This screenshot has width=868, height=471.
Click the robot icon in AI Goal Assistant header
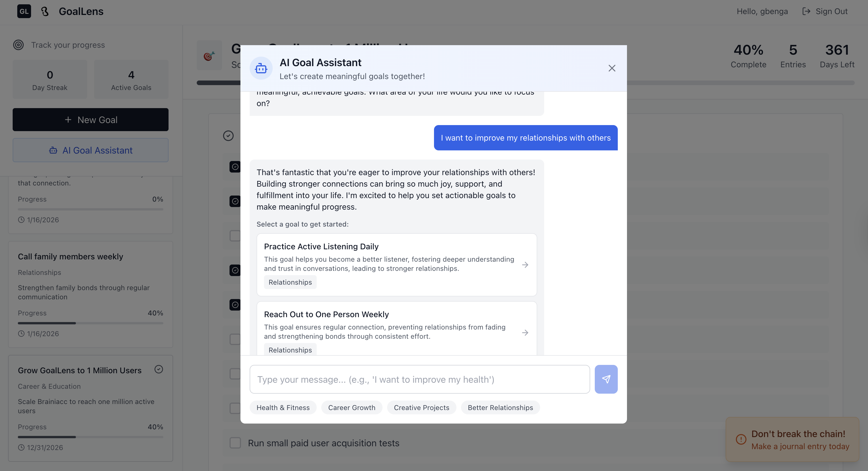click(x=261, y=68)
